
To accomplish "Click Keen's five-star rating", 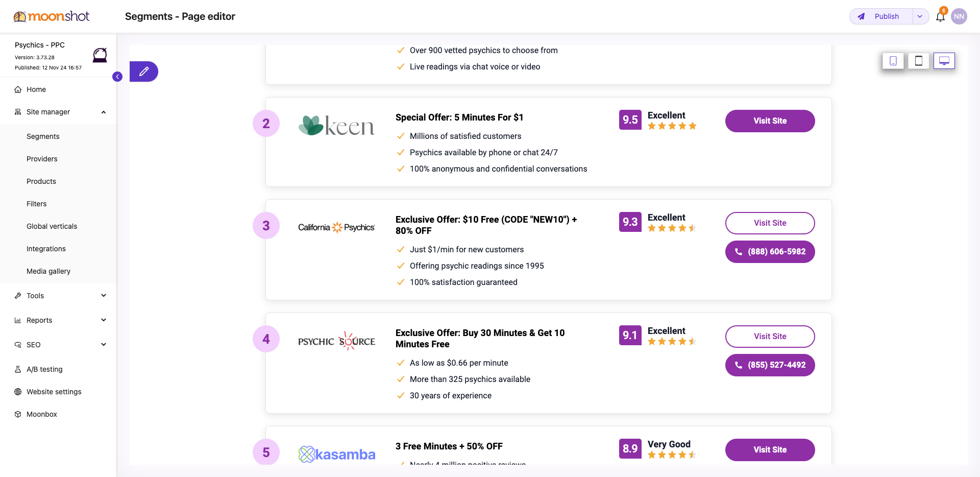I will pyautogui.click(x=672, y=126).
